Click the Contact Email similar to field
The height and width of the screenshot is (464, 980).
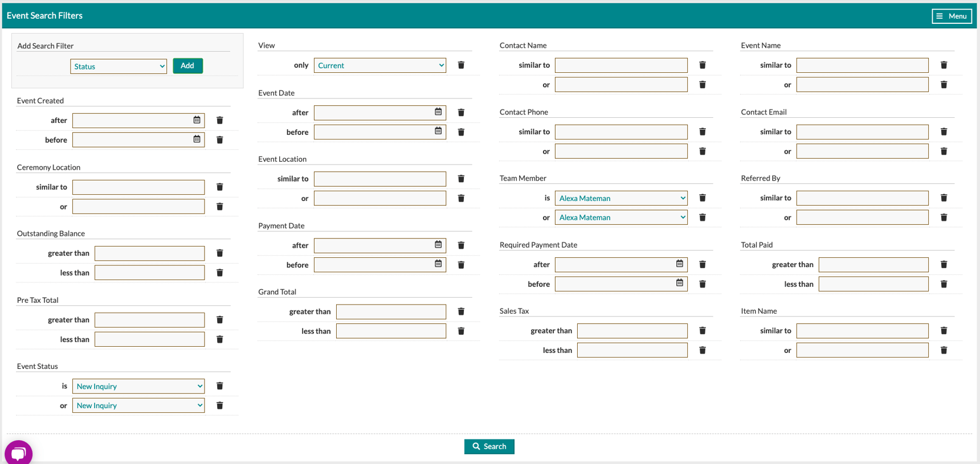(x=862, y=132)
